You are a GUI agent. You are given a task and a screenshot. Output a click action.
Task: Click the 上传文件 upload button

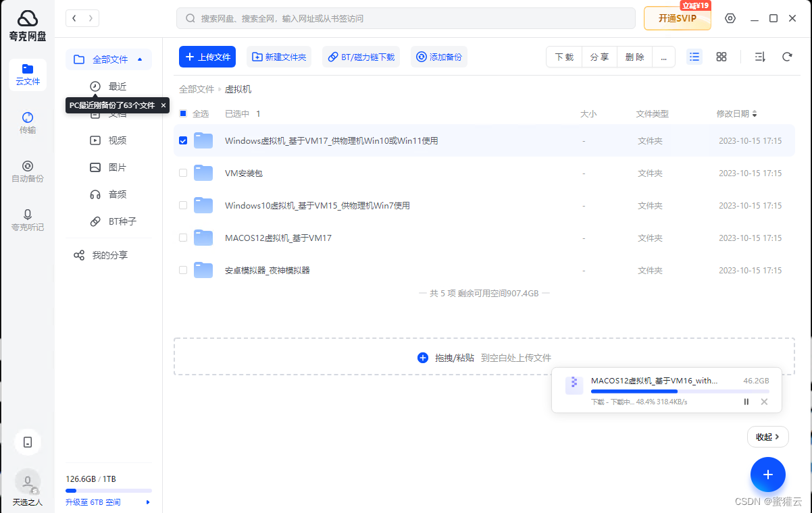tap(207, 57)
